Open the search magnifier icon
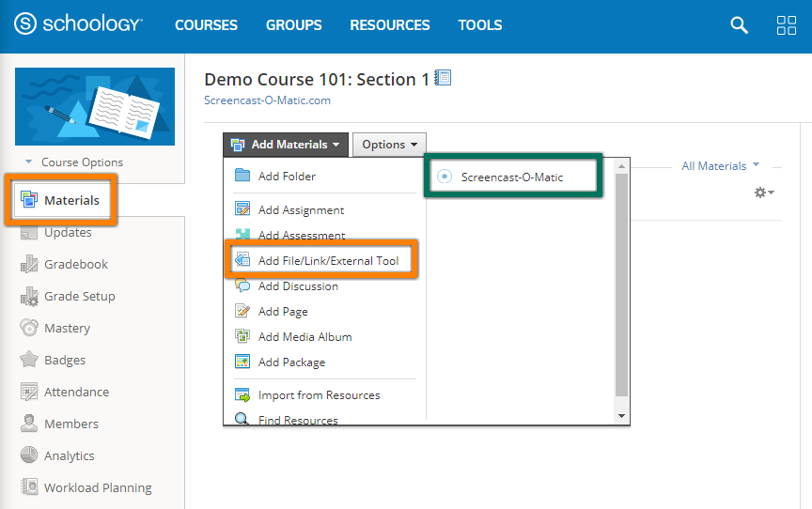The height and width of the screenshot is (509, 812). (739, 24)
